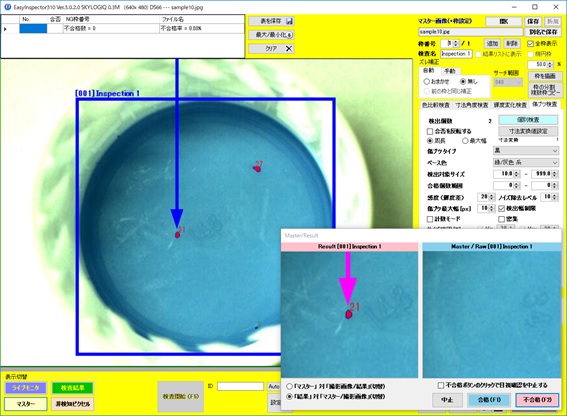The image size is (567, 416).
Task: Click the 枠の分割 複数枠コピー button
Action: pyautogui.click(x=545, y=90)
